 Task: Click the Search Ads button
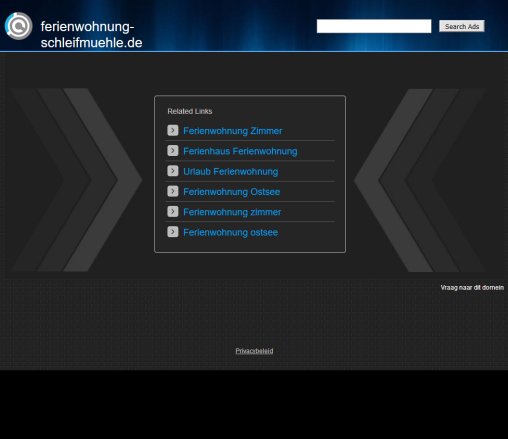tap(462, 26)
